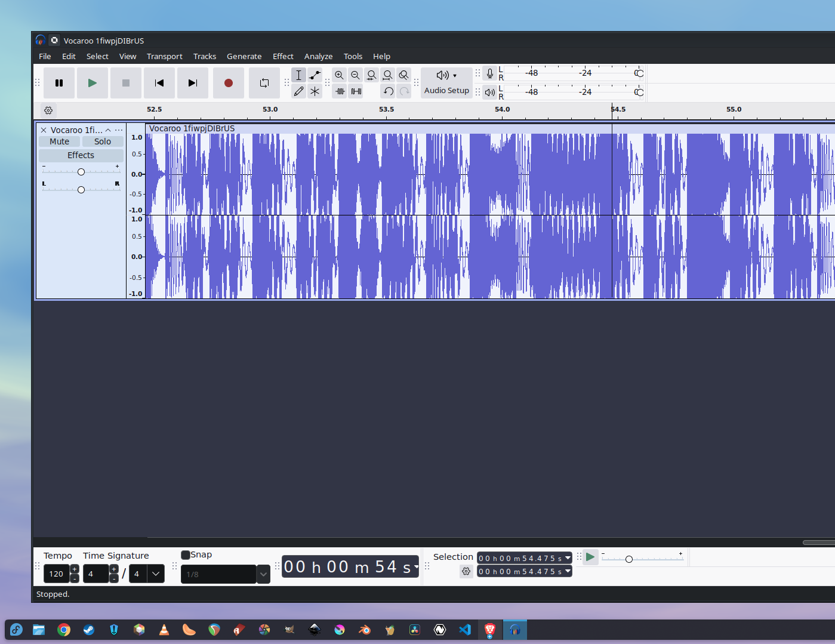Fit project to width
Screen dimensions: 835x644
tap(388, 75)
